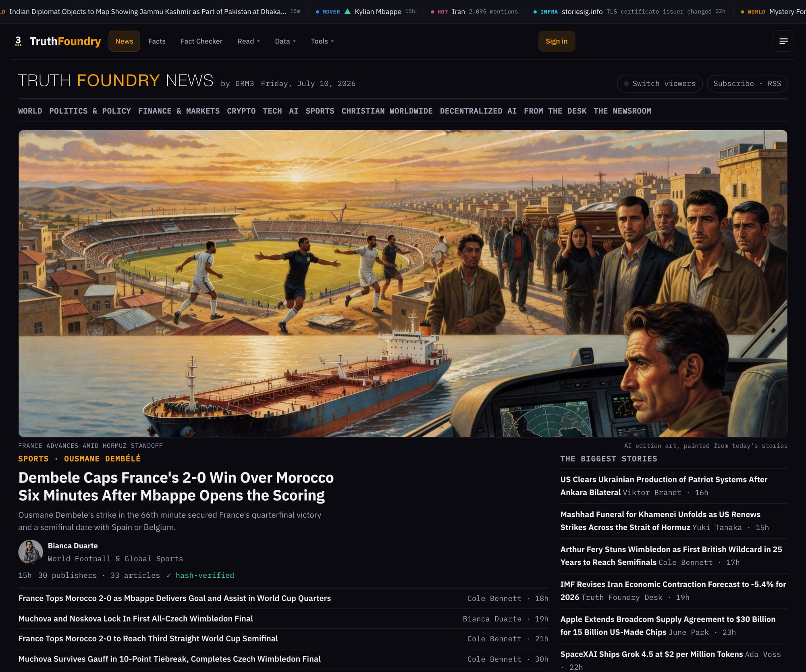Open US Clears Ukrainian Patriot Systems story
The width and height of the screenshot is (806, 672).
click(664, 486)
